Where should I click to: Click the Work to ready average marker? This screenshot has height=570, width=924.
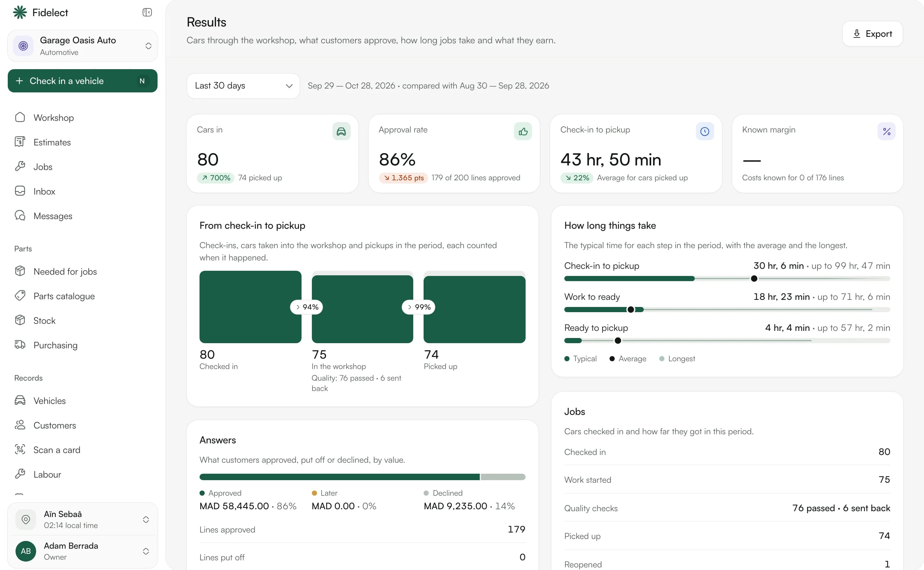(631, 310)
